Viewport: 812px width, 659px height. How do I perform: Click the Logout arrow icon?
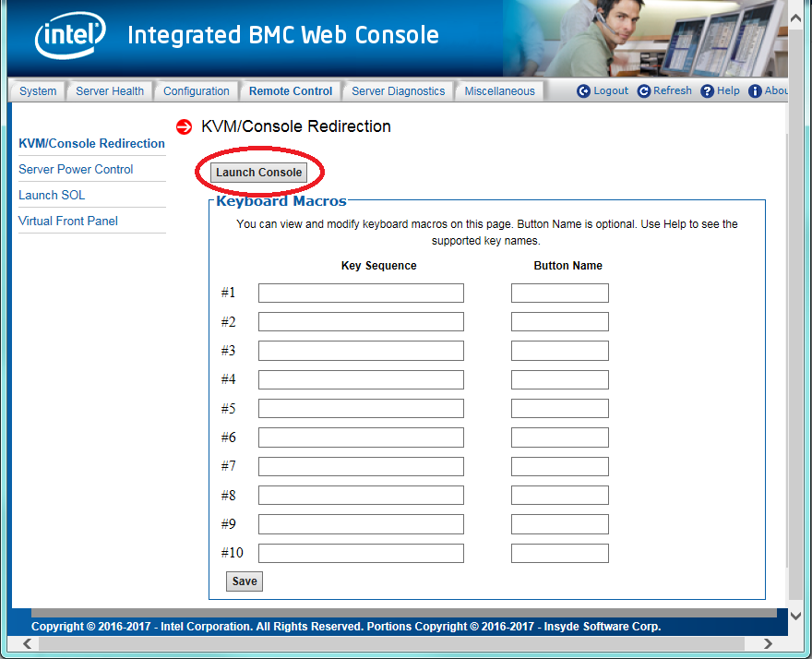pyautogui.click(x=583, y=91)
